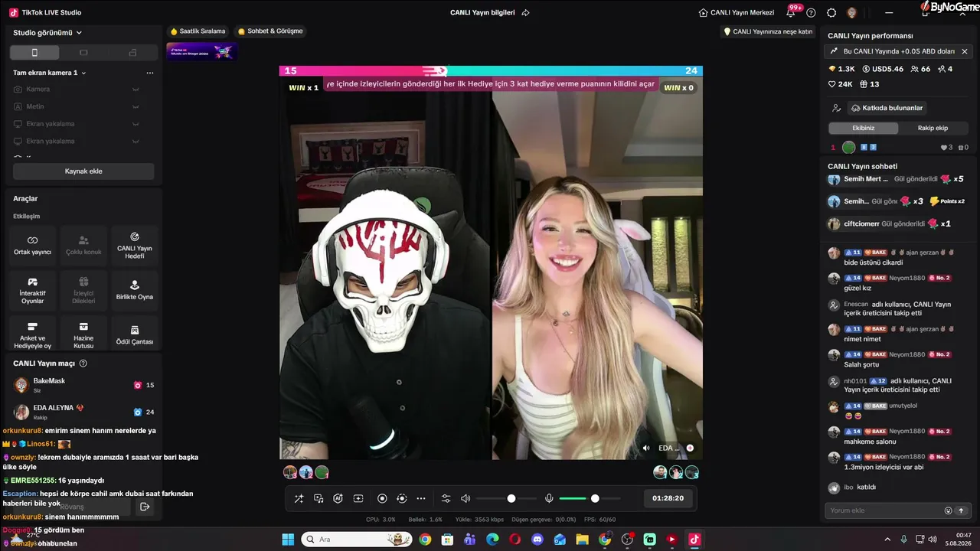The height and width of the screenshot is (551, 980).
Task: Open the settings gear icon
Action: coord(831,12)
